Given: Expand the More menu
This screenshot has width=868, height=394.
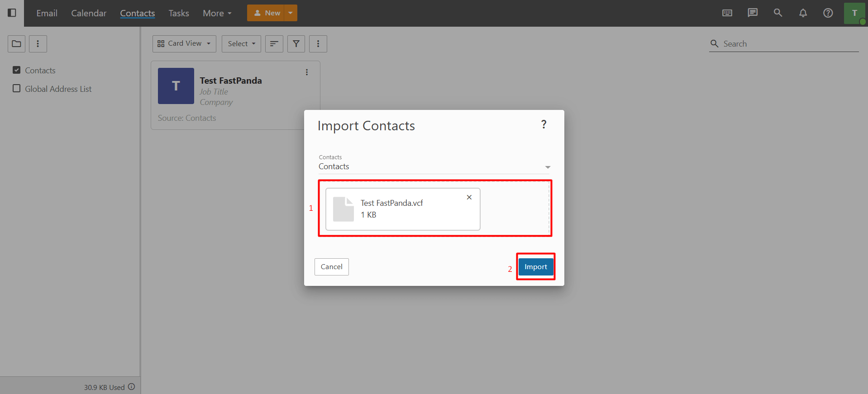Looking at the screenshot, I should point(217,13).
